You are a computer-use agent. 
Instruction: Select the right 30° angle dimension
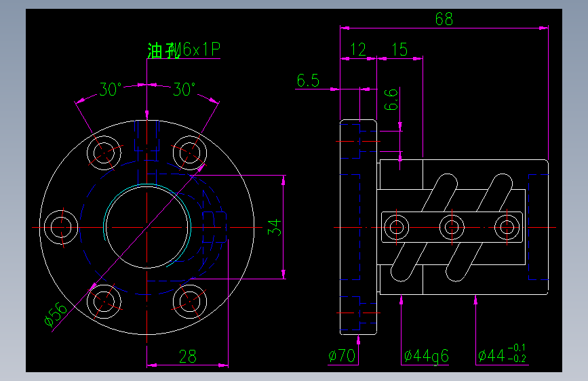pyautogui.click(x=184, y=89)
